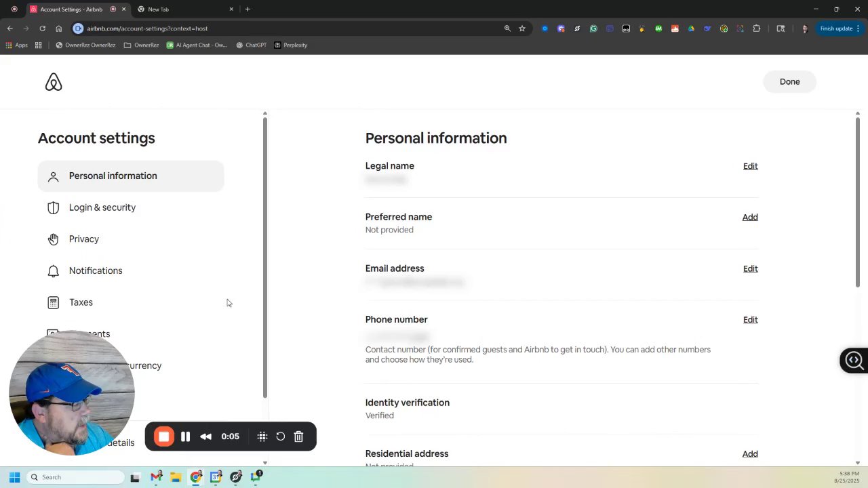Pause the screen recording
The width and height of the screenshot is (868, 488).
point(185,436)
